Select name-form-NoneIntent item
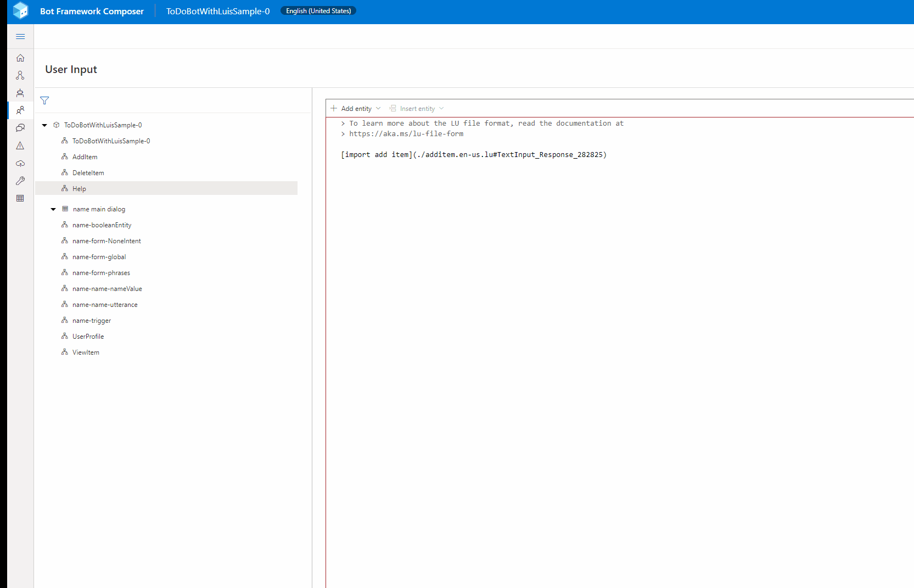This screenshot has height=588, width=914. [166, 241]
